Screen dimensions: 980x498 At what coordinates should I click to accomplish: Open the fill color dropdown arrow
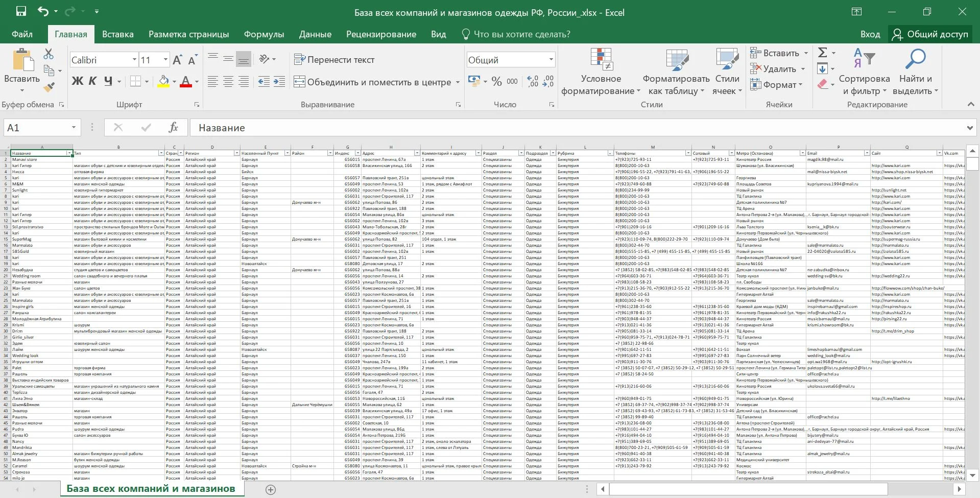pos(174,82)
